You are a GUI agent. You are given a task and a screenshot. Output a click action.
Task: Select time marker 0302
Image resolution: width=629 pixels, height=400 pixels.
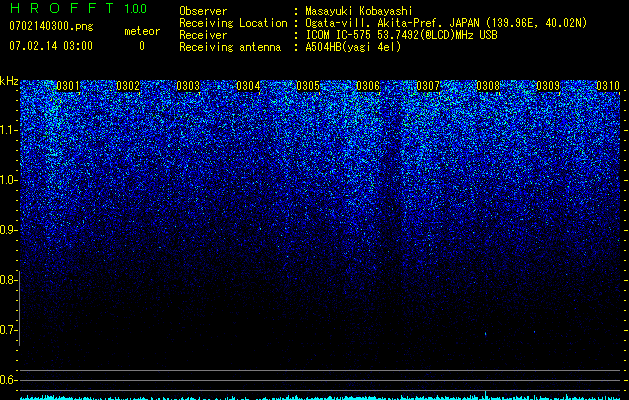point(128,86)
